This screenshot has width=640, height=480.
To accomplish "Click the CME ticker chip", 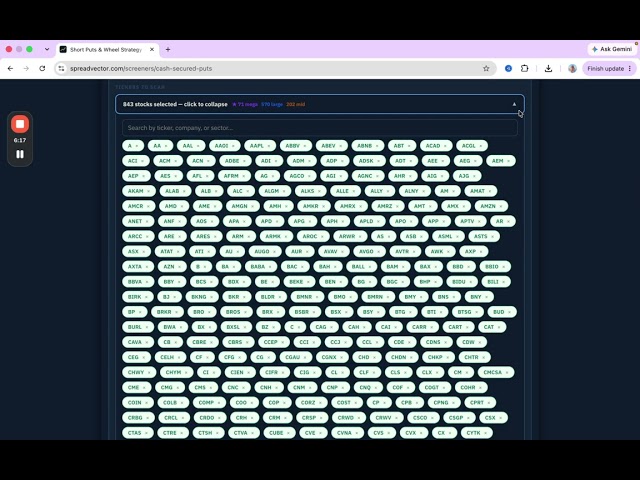I will (136, 387).
